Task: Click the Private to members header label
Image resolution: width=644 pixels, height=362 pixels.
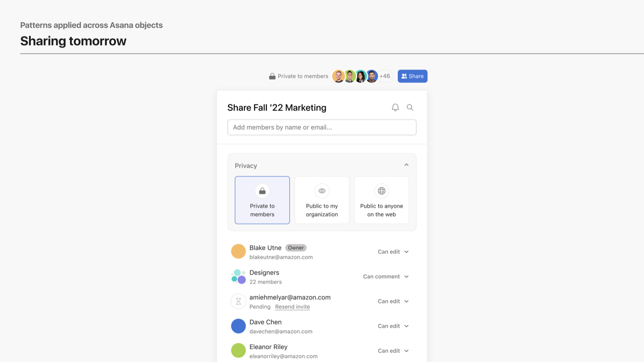Action: coord(303,76)
